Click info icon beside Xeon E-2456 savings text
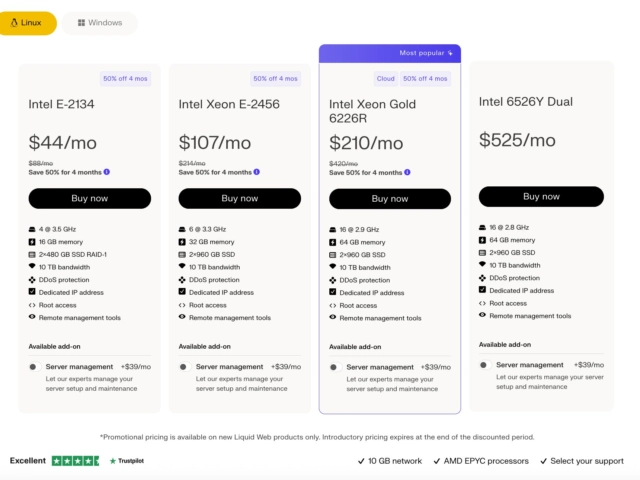This screenshot has width=640, height=480. [x=257, y=172]
